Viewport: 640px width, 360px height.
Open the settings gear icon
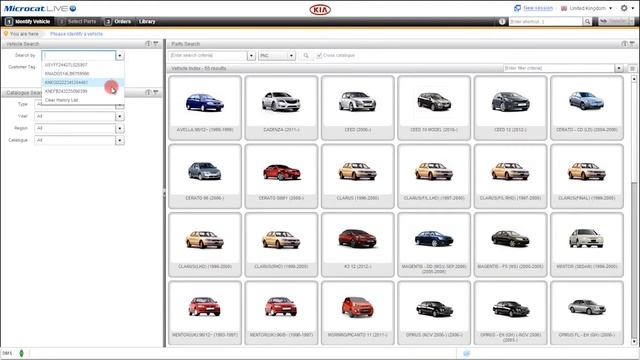click(624, 8)
